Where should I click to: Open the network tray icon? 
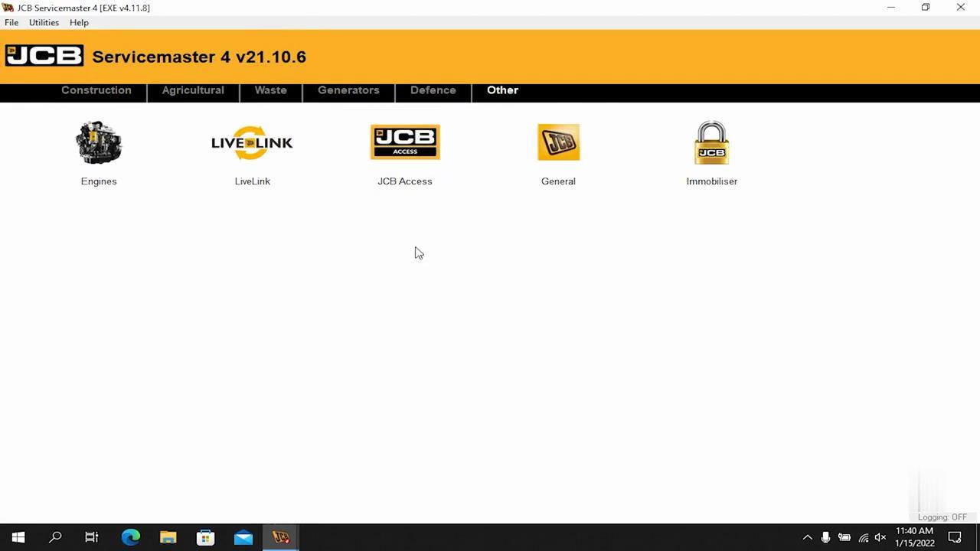tap(863, 537)
